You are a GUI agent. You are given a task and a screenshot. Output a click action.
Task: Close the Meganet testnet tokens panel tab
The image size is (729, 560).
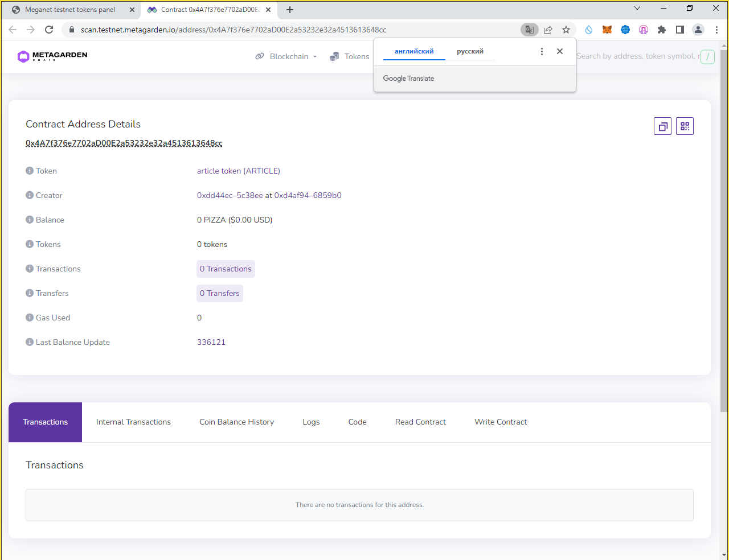(x=132, y=10)
